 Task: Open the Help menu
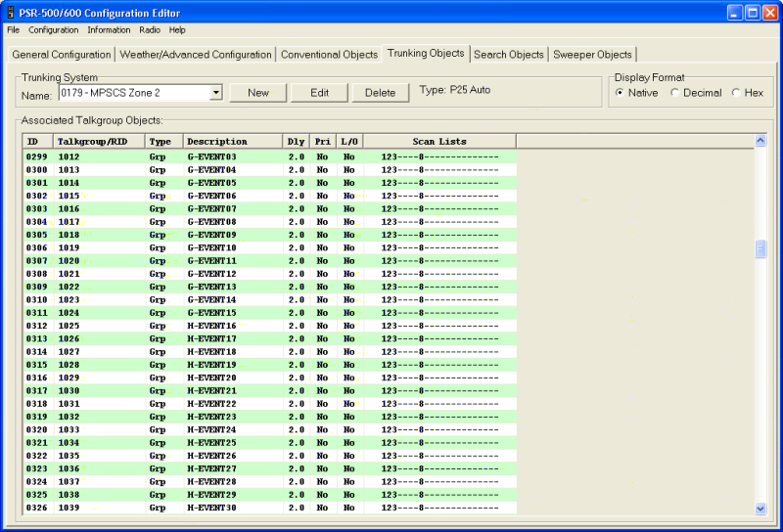pyautogui.click(x=177, y=30)
